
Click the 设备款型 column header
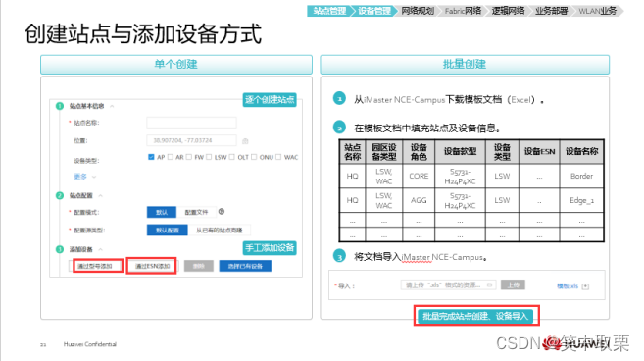[460, 152]
